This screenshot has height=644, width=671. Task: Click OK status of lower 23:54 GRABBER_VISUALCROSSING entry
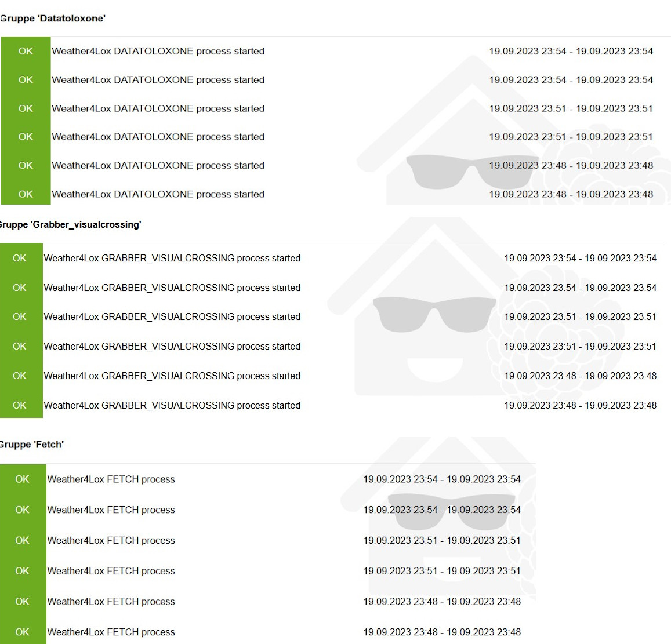20,288
